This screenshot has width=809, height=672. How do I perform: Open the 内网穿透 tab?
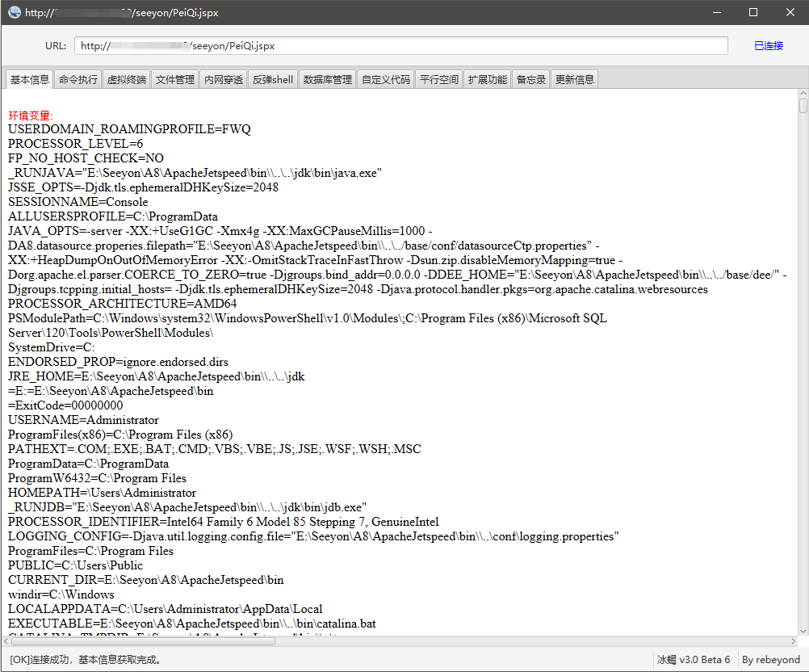[224, 79]
